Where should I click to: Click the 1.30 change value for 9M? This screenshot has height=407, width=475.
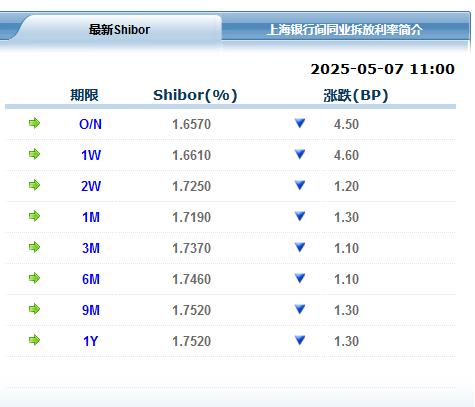(346, 310)
